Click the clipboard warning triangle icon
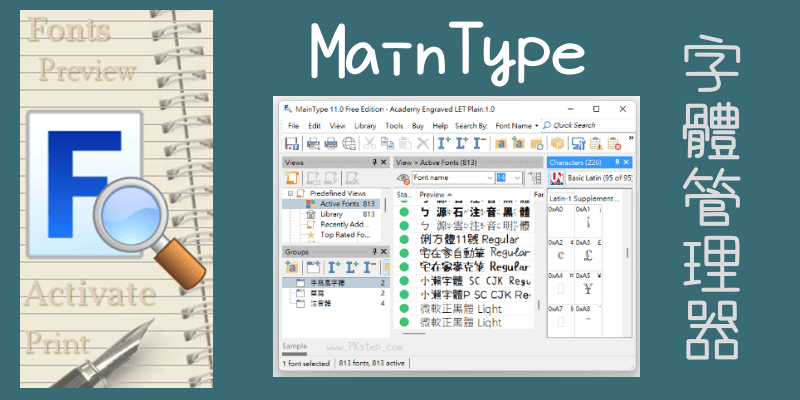Screen dimensions: 800x400 (x=596, y=143)
